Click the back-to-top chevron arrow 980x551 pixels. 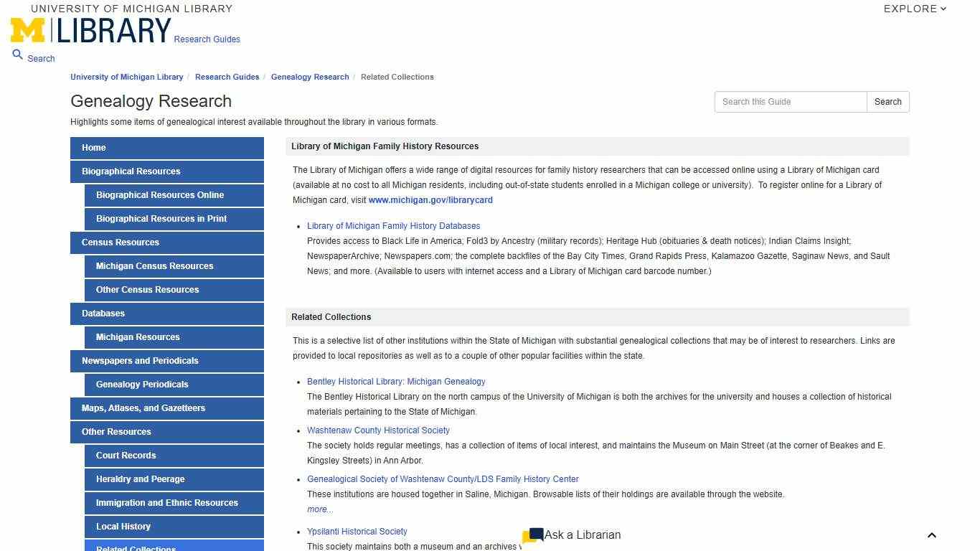point(931,534)
